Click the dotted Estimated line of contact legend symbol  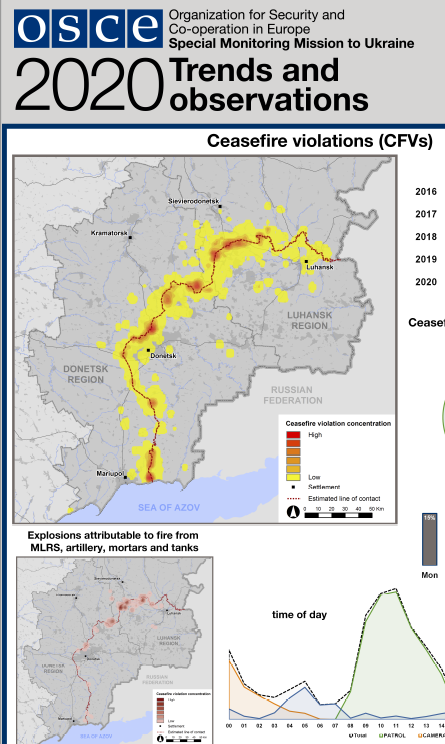tap(294, 499)
